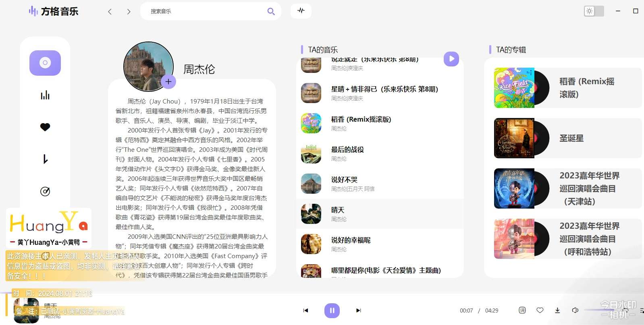Click the magnifier search icon
644x325 pixels.
(271, 11)
